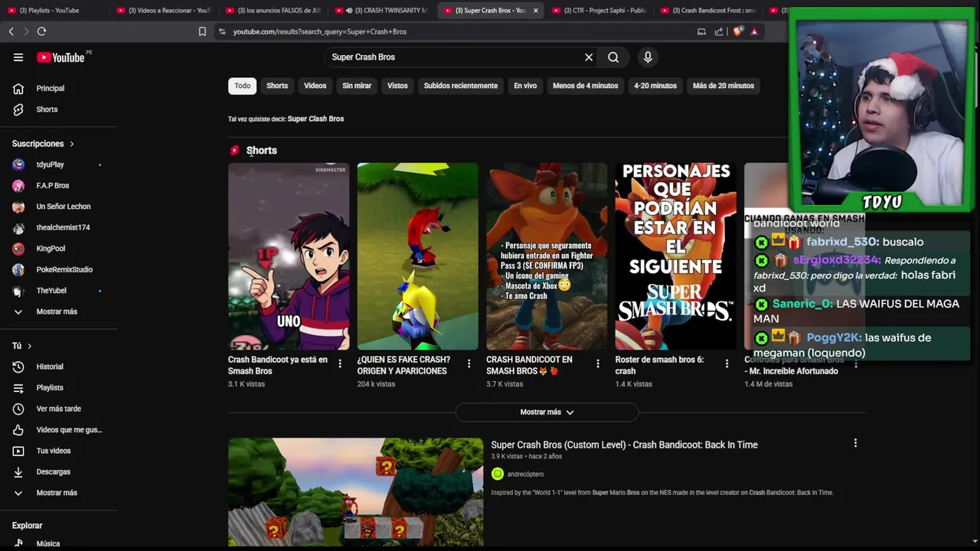Close the Super Crash Bros browser tab
Viewport: 980px width, 551px height.
[x=535, y=11]
